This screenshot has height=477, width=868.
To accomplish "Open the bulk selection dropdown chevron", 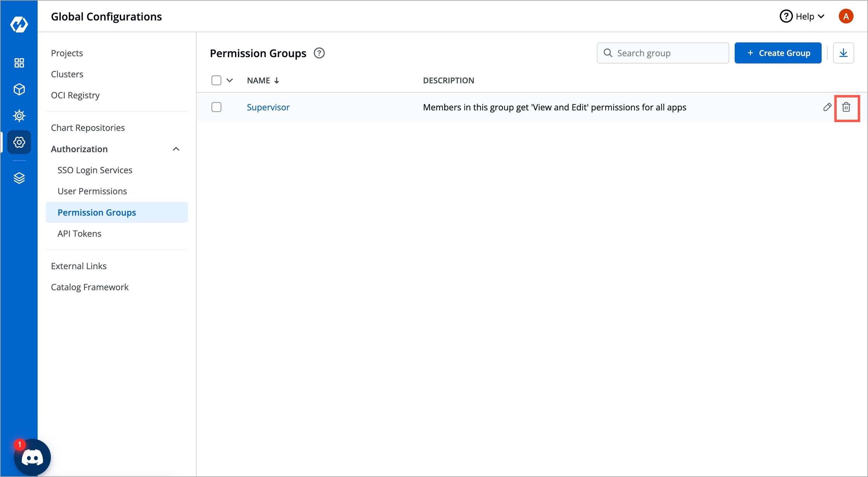I will [x=229, y=80].
